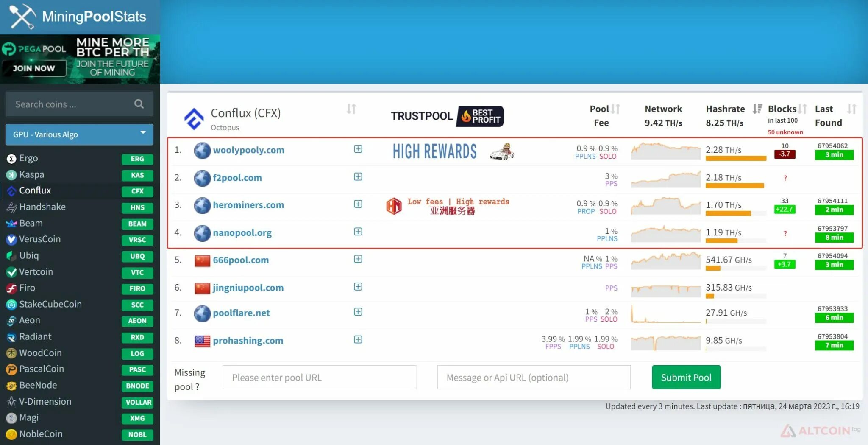Expand details for poolflare.net with plus icon
The image size is (868, 445).
pyautogui.click(x=358, y=312)
